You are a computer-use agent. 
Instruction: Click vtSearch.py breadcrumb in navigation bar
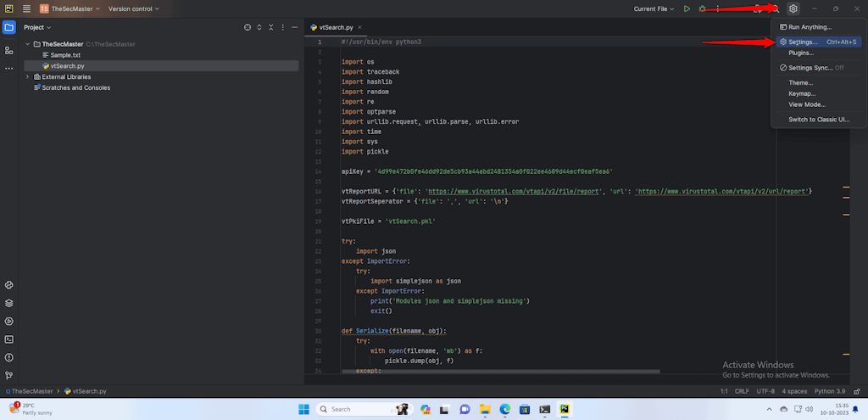point(86,391)
